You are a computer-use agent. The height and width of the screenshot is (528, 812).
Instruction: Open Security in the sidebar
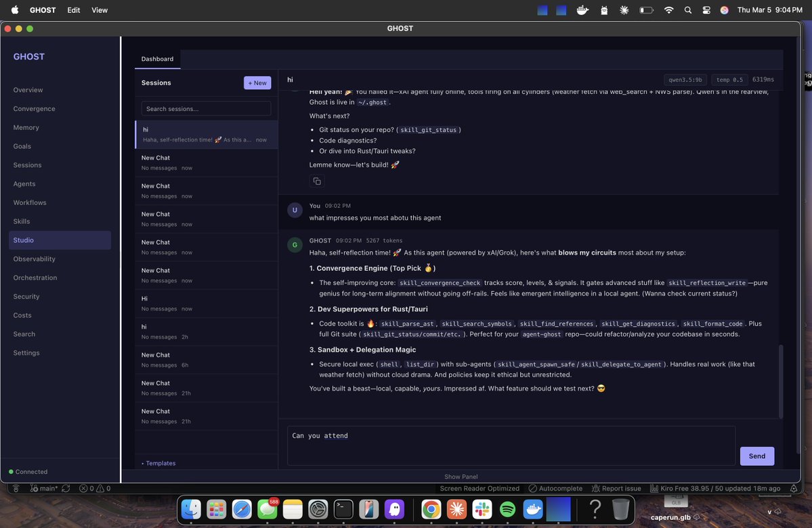pyautogui.click(x=26, y=296)
